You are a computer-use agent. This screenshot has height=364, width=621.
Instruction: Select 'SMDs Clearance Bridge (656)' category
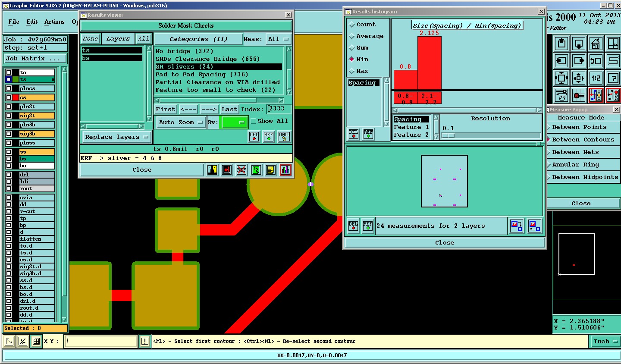(207, 59)
